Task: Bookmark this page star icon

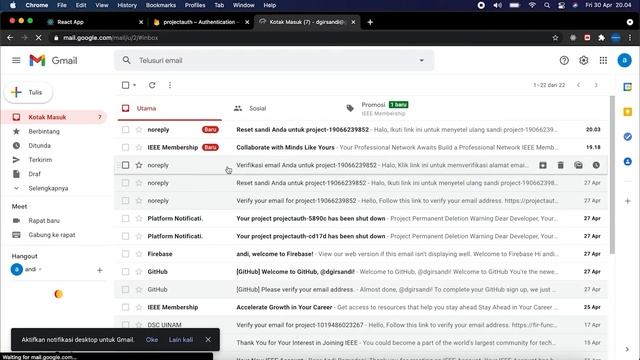Action: [555, 38]
